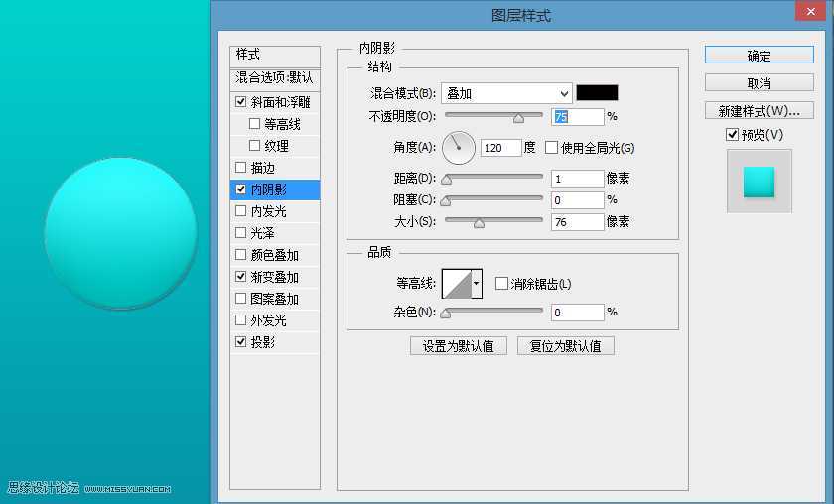
Task: Click the 确定 button
Action: click(x=759, y=56)
